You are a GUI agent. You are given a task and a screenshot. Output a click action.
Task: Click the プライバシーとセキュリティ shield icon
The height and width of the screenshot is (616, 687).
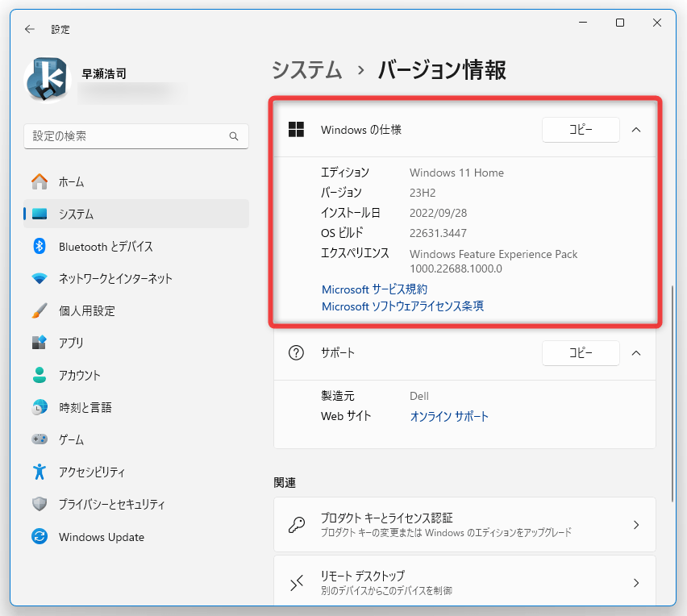[40, 504]
